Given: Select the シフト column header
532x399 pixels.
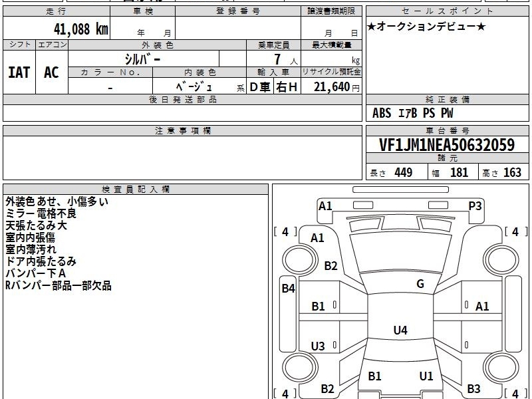Looking at the screenshot, I should (x=19, y=45).
